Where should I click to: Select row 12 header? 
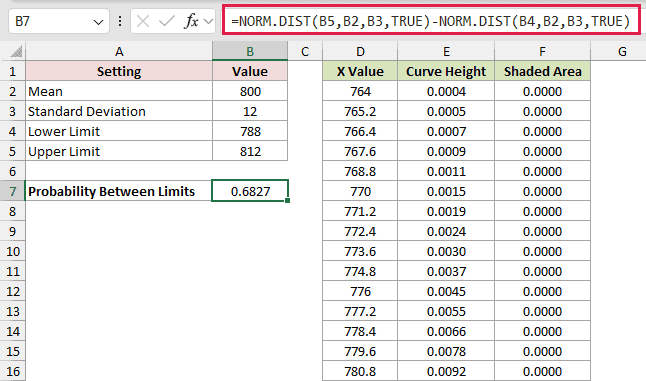pyautogui.click(x=12, y=291)
